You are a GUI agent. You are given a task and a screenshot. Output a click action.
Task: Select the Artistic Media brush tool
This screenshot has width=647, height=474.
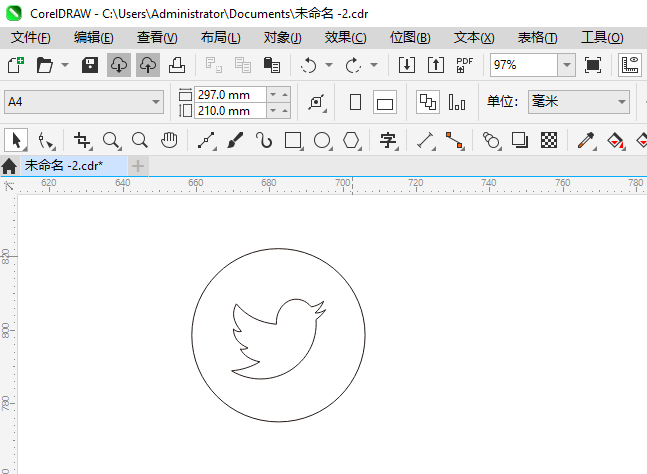(x=235, y=141)
